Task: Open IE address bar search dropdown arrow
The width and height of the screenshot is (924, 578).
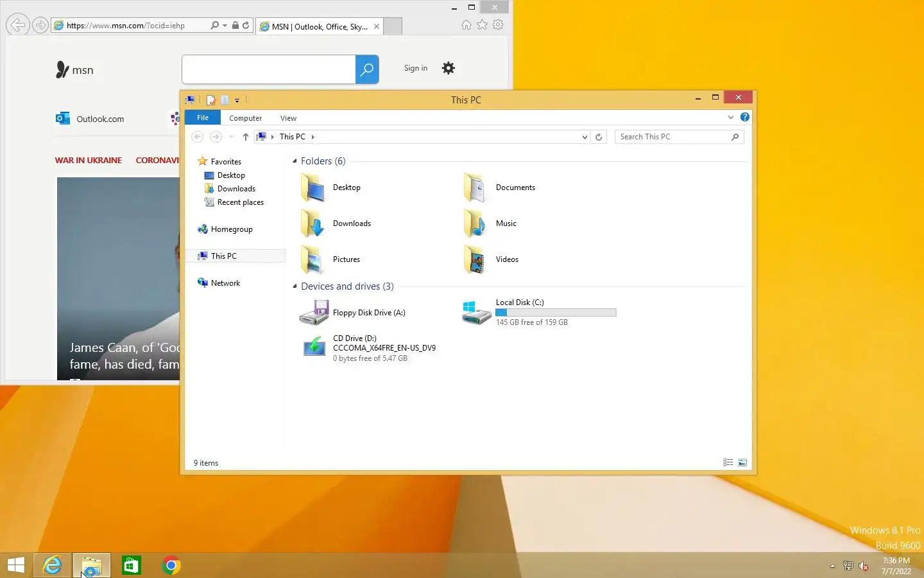Action: click(x=225, y=25)
